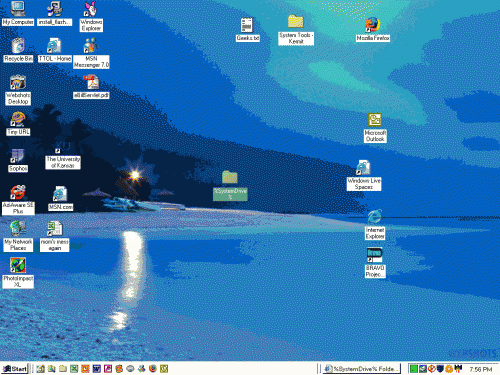Click the %SystemDrive% Folder taskbar button
Screen dimensions: 500x375
tap(362, 369)
